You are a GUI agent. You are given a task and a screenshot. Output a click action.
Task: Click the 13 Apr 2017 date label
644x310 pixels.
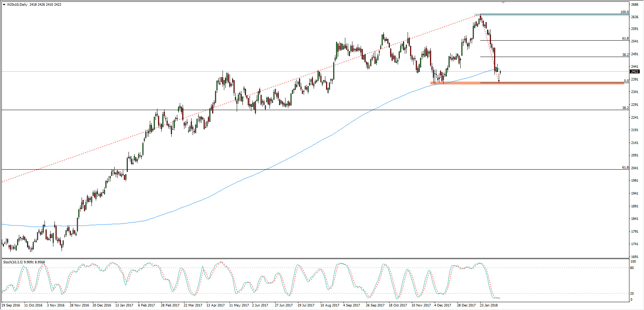215,305
